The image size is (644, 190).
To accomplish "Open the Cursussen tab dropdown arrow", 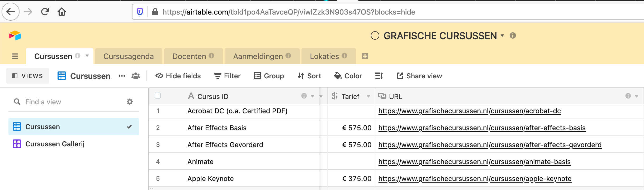I will pos(87,56).
